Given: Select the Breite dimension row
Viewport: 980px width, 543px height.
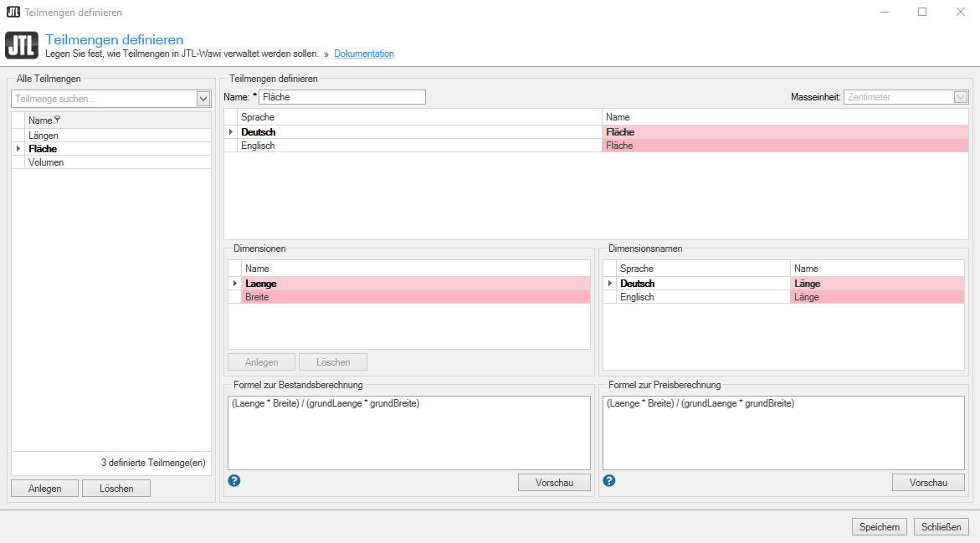Looking at the screenshot, I should (257, 297).
